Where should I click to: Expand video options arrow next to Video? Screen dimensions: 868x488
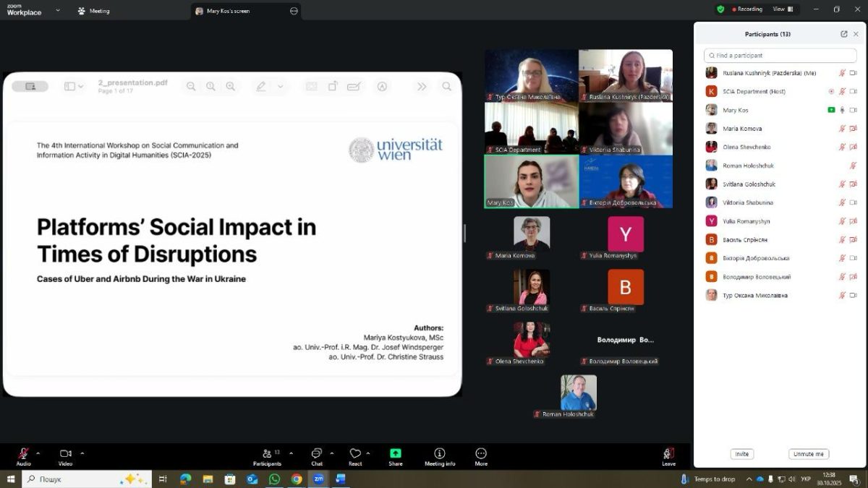82,453
